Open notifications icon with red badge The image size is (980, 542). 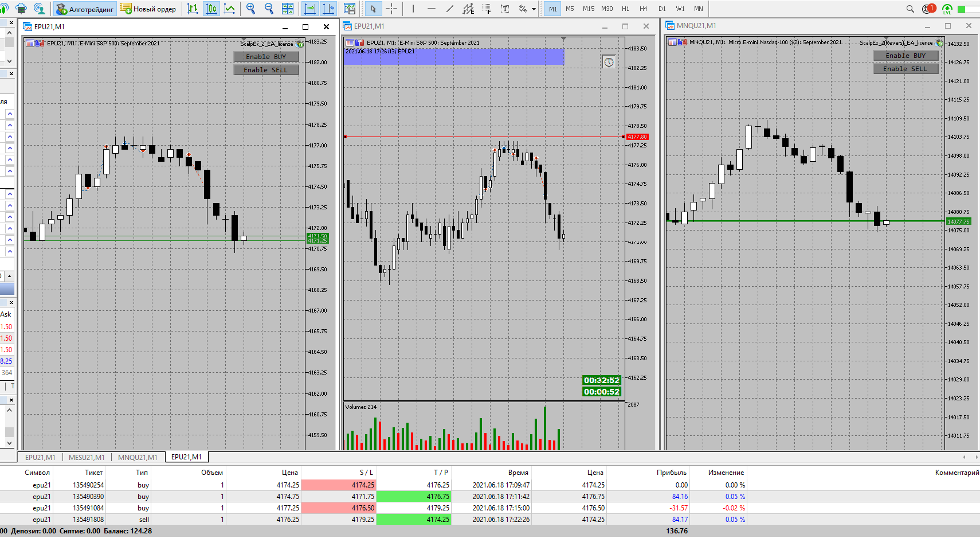pos(928,9)
